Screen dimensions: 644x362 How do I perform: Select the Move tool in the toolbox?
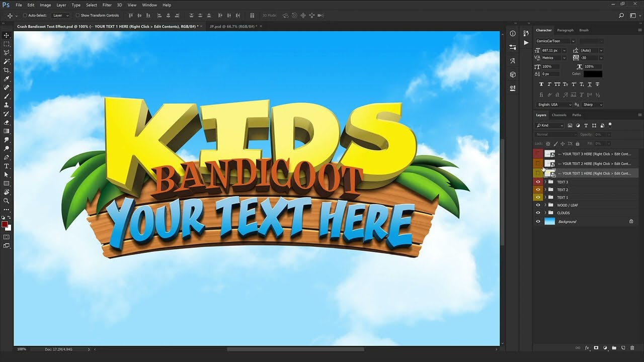7,35
